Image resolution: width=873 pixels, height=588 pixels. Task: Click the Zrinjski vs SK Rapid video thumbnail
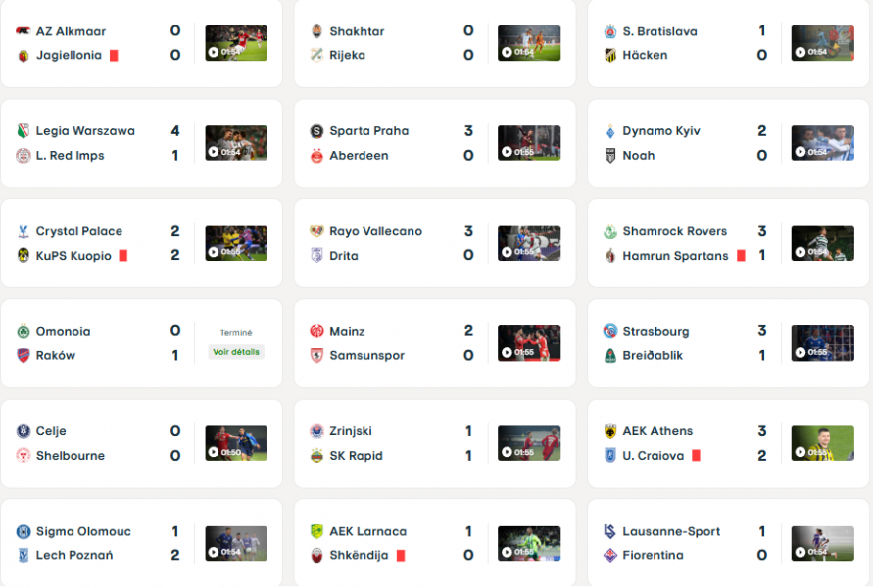pos(529,443)
